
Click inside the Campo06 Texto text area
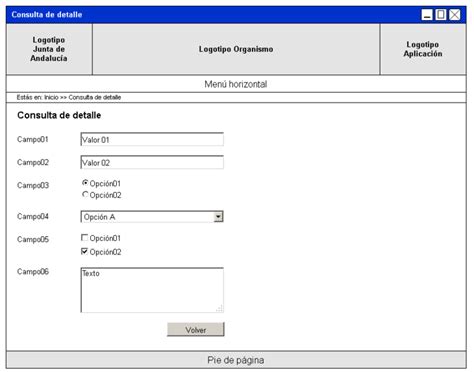[x=152, y=290]
